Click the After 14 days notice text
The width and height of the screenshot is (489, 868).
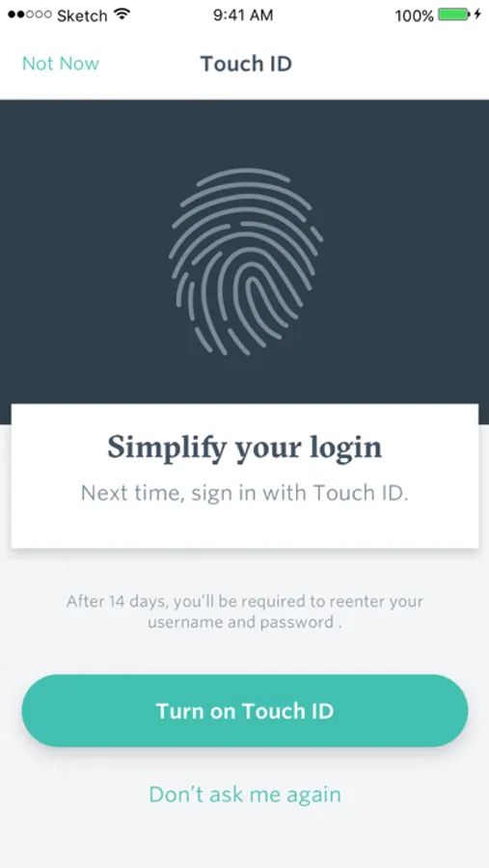pos(245,611)
